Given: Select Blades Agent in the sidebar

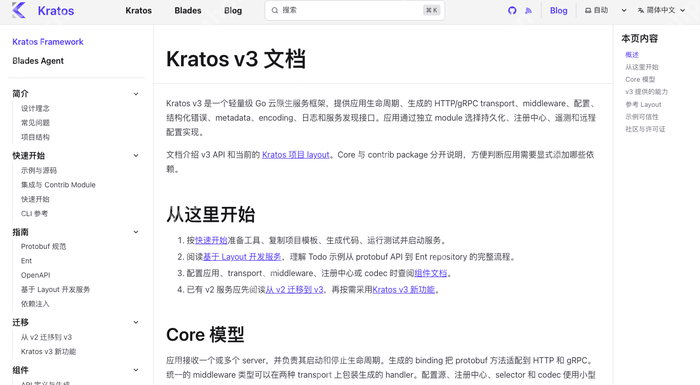Looking at the screenshot, I should click(38, 61).
